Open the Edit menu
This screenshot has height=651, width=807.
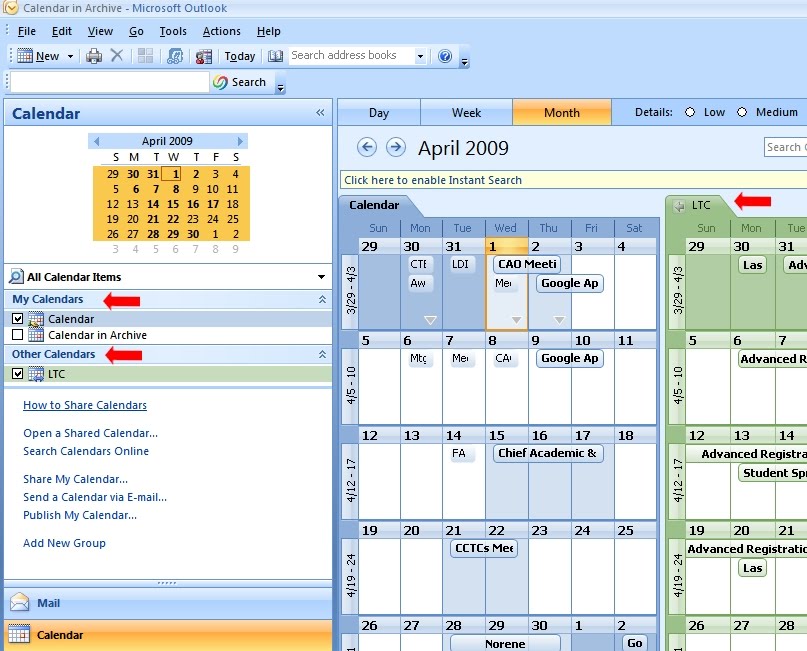62,31
